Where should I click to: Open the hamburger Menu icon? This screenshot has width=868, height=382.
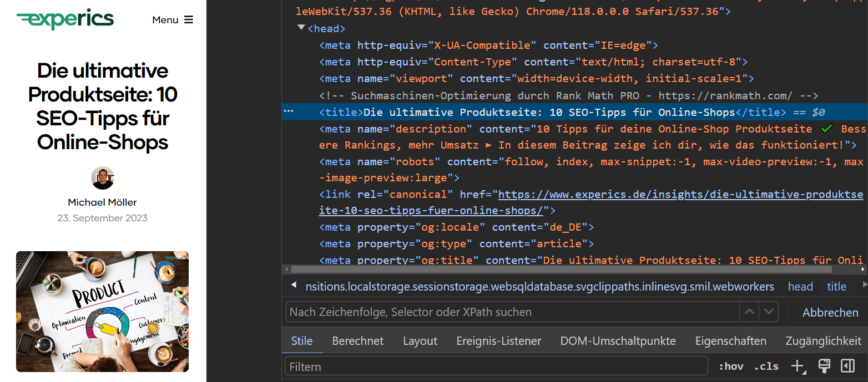[188, 19]
